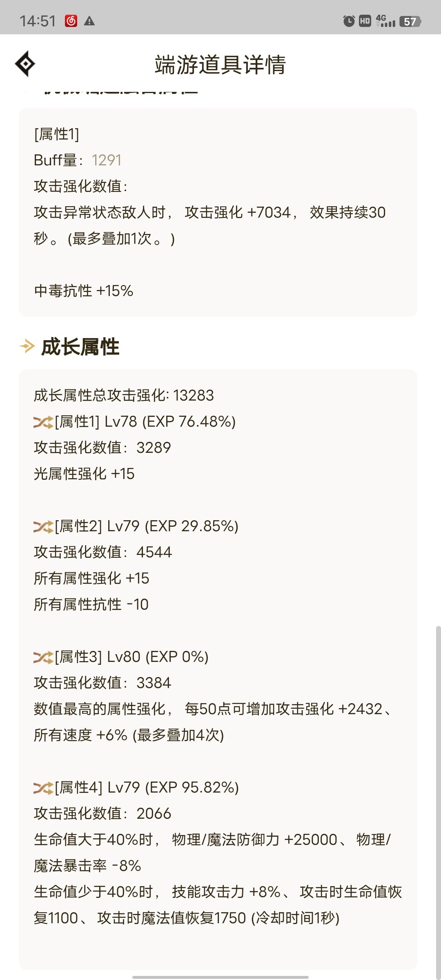Tap the shuffle icon beside 属性4 Lv79

43,788
